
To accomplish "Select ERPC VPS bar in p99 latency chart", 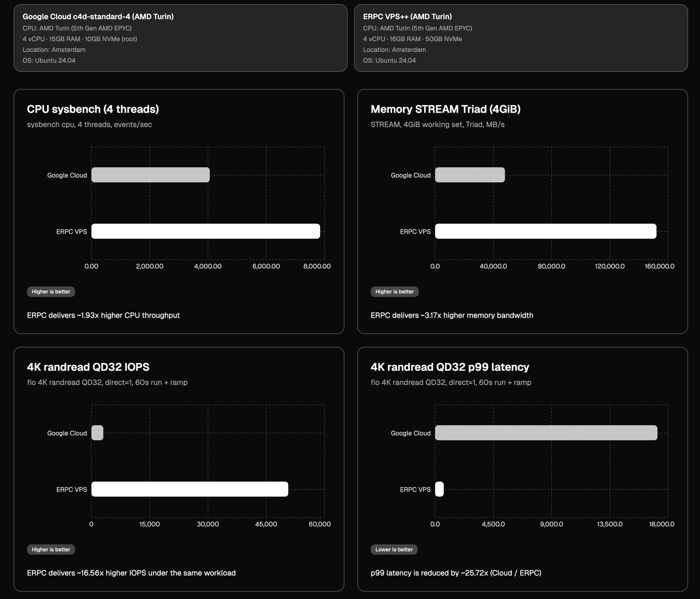I will (439, 489).
